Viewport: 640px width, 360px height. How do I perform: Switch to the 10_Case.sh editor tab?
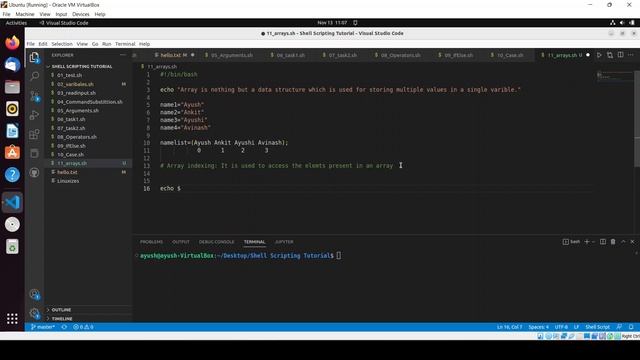tap(509, 55)
